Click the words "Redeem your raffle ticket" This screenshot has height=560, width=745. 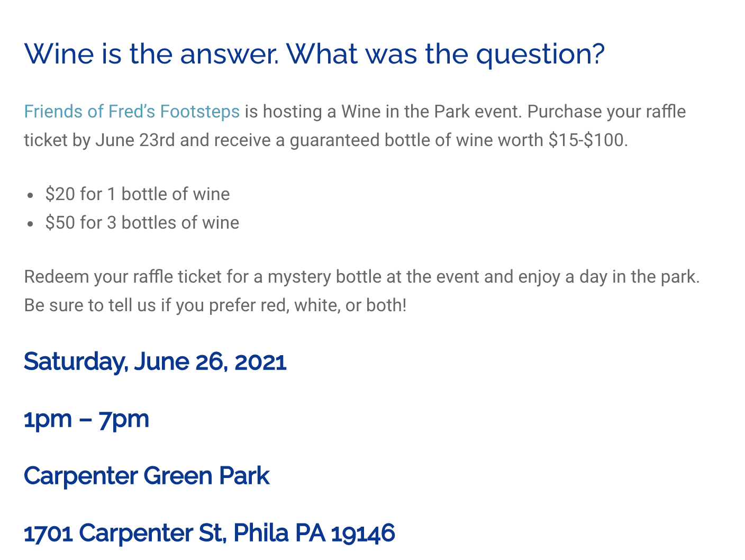click(123, 277)
